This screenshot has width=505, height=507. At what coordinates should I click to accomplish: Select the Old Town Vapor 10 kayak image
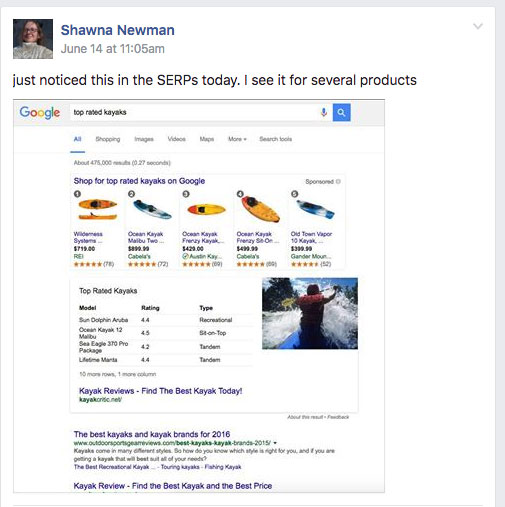pyautogui.click(x=315, y=209)
